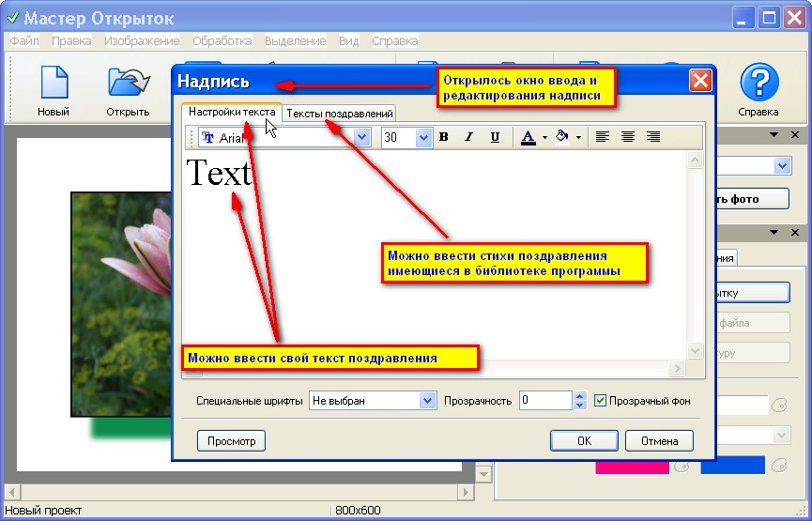This screenshot has width=812, height=521.
Task: Open the Файл menu
Action: (x=24, y=41)
